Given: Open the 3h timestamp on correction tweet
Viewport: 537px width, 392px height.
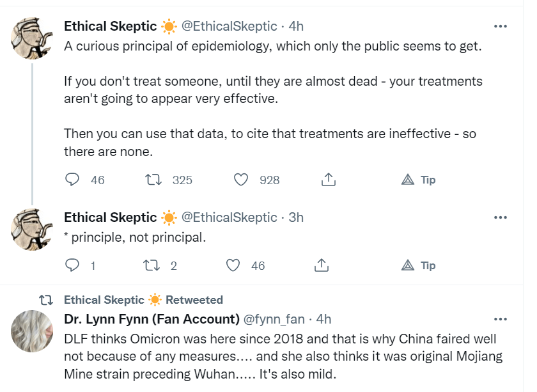Looking at the screenshot, I should pyautogui.click(x=296, y=217).
